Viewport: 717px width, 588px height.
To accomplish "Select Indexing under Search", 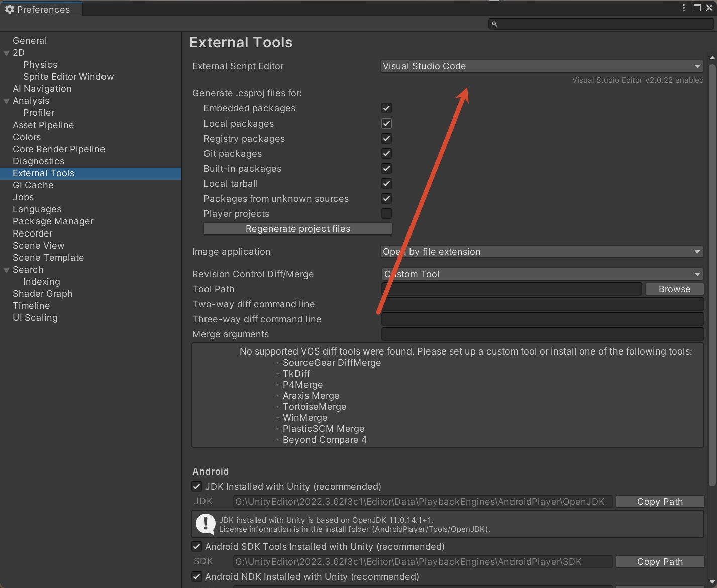I will pos(42,282).
